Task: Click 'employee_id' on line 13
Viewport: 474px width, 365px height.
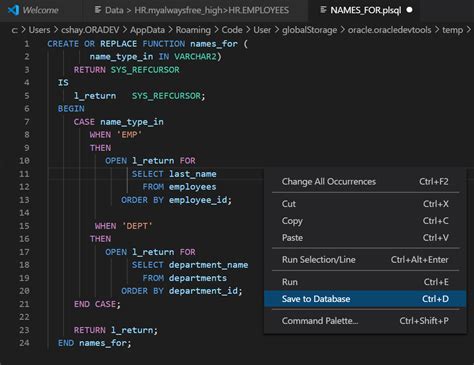Action: coord(198,200)
